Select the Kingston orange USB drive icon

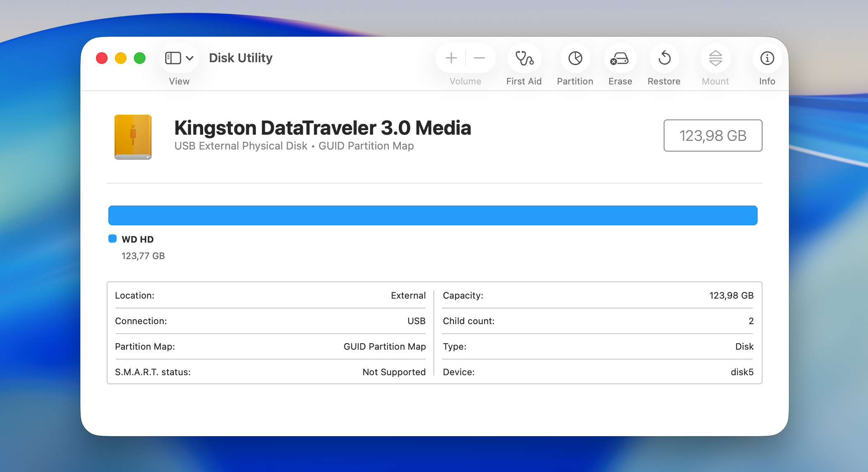[x=133, y=137]
